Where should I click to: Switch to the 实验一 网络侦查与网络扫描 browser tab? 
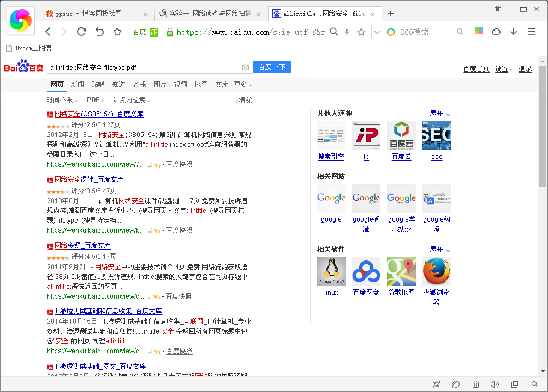[208, 14]
